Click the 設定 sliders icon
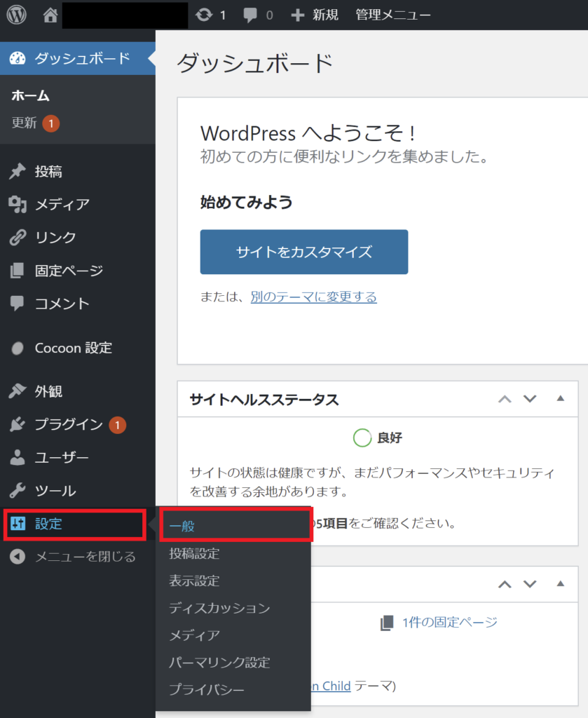 (x=18, y=523)
